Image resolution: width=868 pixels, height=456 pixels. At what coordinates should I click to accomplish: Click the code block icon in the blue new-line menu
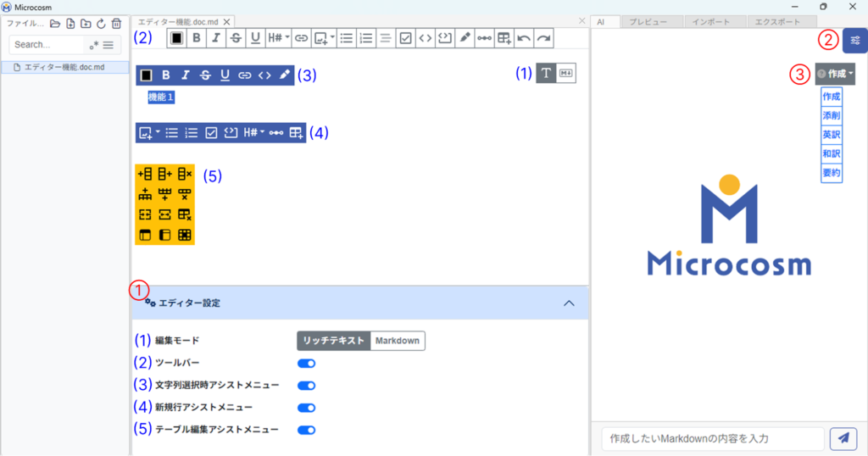tap(231, 133)
